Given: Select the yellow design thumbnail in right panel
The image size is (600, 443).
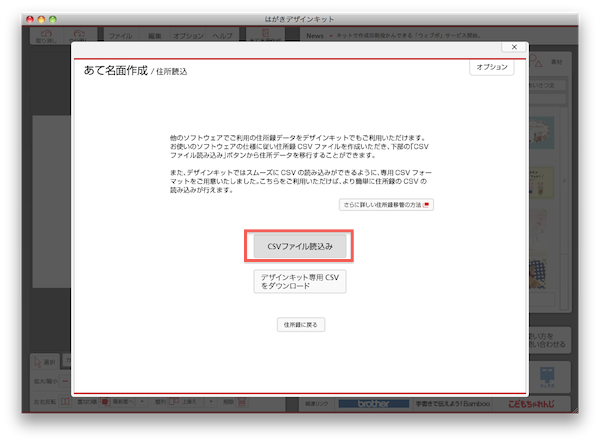Looking at the screenshot, I should coord(542,182).
